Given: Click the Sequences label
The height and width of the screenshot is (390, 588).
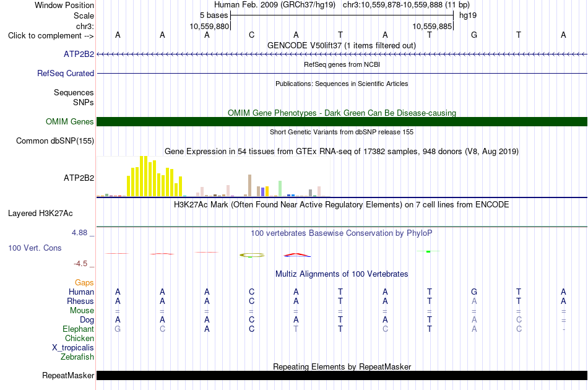Looking at the screenshot, I should [x=74, y=93].
